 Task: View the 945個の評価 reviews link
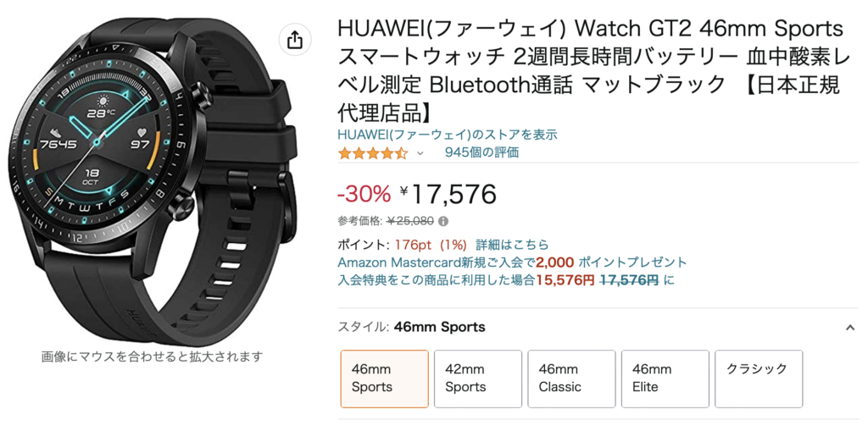(x=481, y=152)
